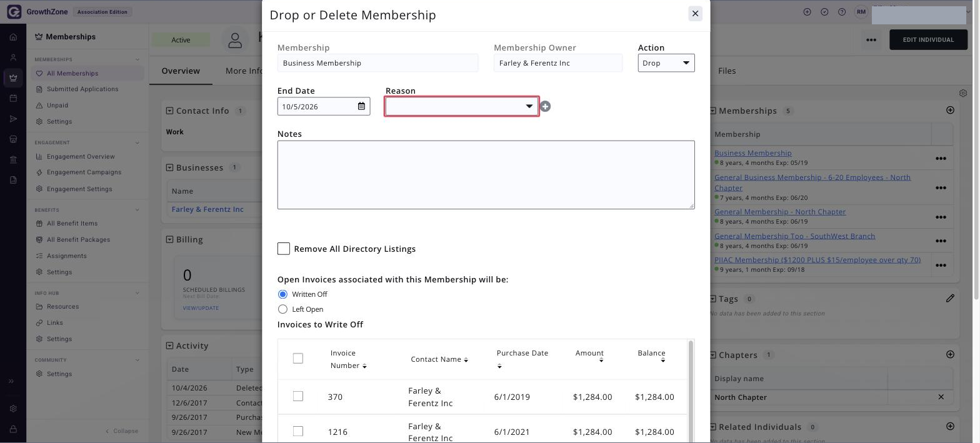Collapse the Activity section
980x443 pixels.
[x=169, y=346]
